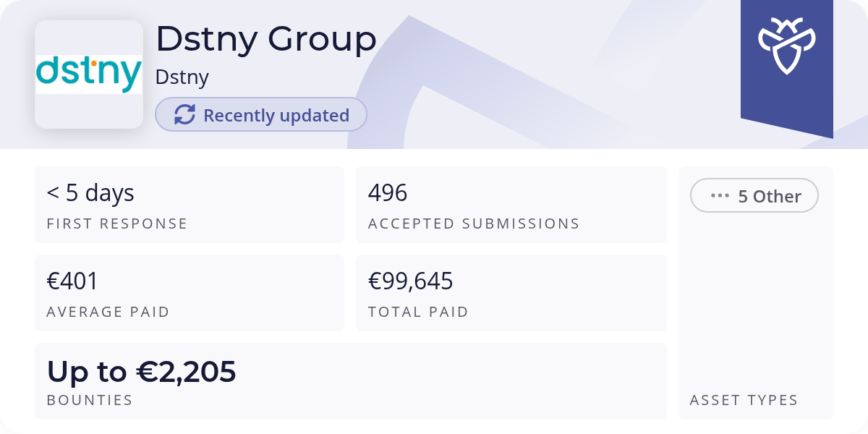
Task: Select the Accepted Submissions 496 stat
Action: (x=511, y=205)
